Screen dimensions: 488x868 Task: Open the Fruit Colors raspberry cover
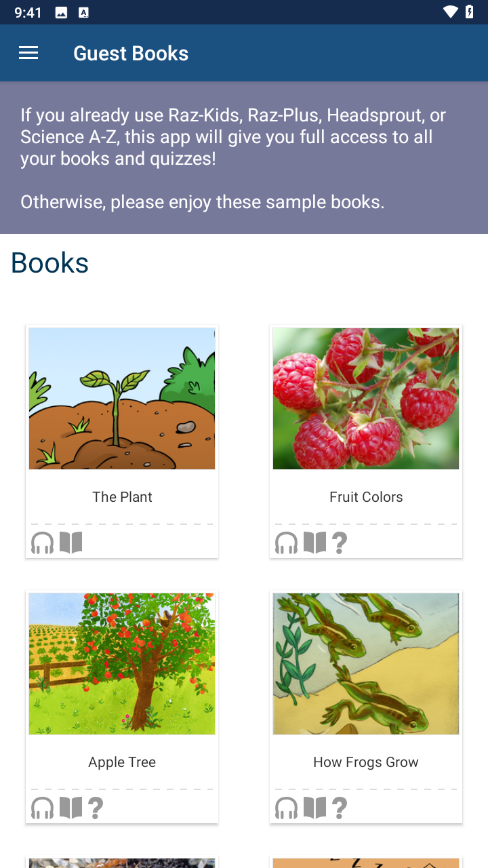tap(366, 399)
